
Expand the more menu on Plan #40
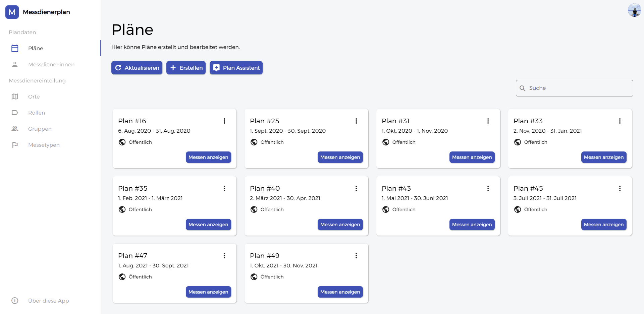pyautogui.click(x=356, y=188)
